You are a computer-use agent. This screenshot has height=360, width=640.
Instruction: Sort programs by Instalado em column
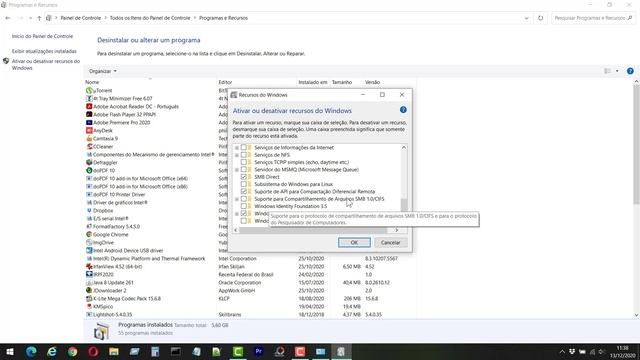[x=313, y=82]
